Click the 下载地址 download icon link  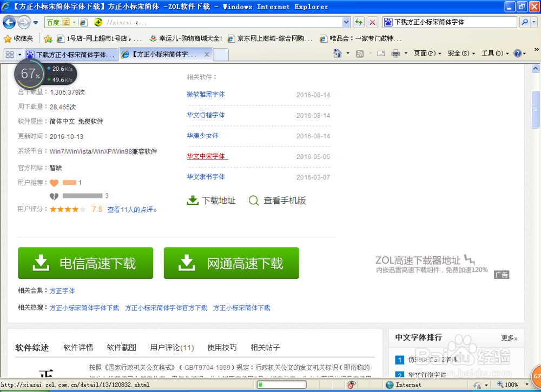(211, 200)
